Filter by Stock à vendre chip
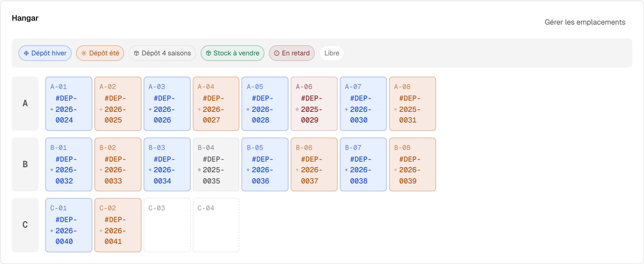 point(233,53)
